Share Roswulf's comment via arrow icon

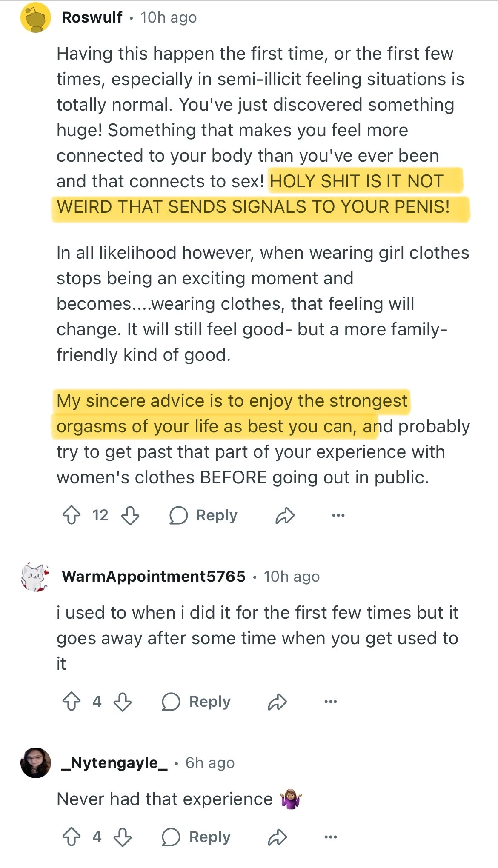click(x=285, y=515)
